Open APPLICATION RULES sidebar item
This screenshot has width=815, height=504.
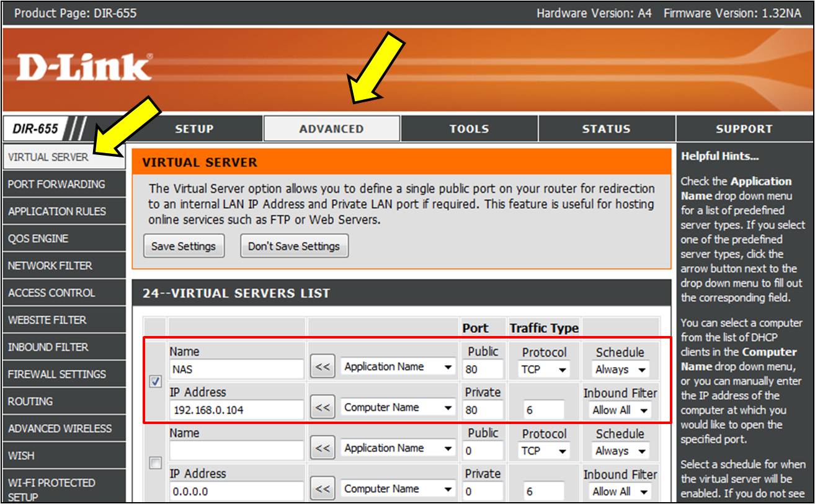tap(64, 211)
